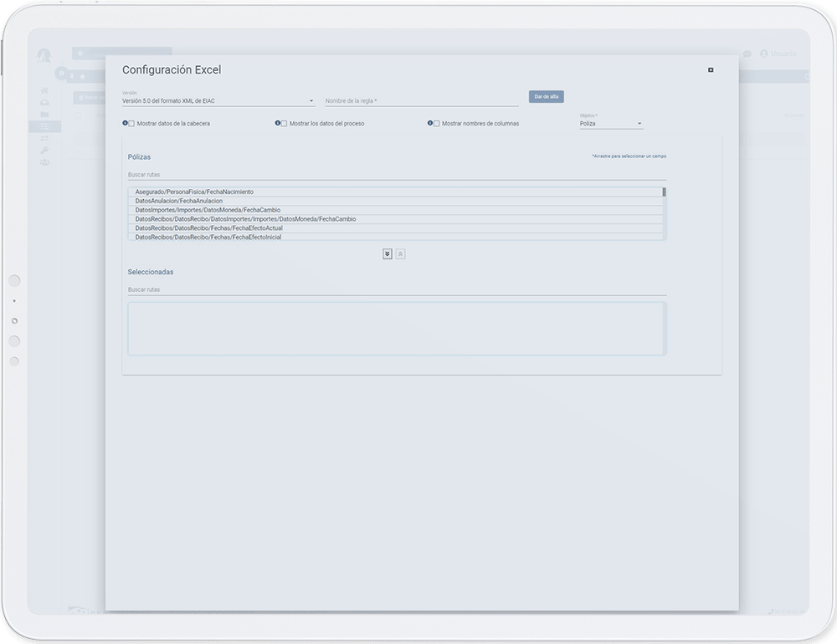Click info icon beside Mostrar nombres de columnas

[x=430, y=123]
